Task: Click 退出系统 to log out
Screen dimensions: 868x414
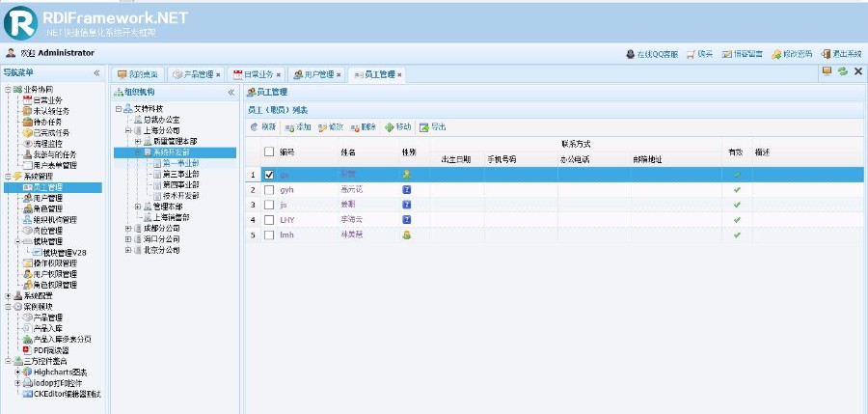Action: click(x=841, y=54)
